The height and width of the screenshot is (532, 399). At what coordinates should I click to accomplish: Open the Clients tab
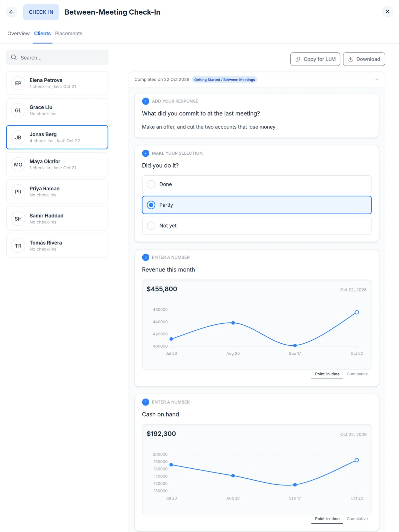43,34
